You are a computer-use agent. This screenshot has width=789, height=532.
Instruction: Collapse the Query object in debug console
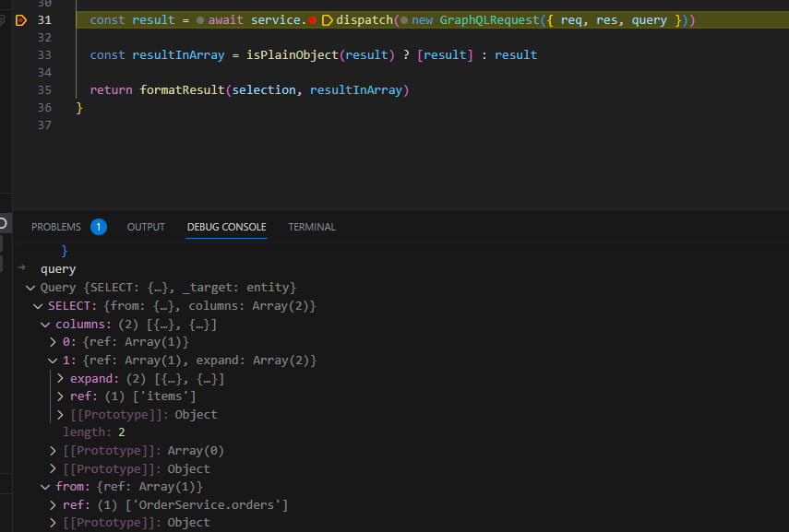[x=30, y=287]
